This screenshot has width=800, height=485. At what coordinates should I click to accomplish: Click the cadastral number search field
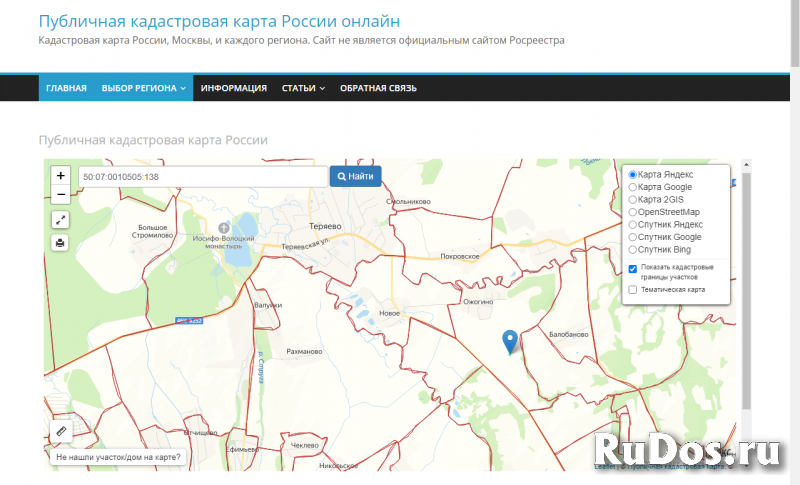point(203,177)
